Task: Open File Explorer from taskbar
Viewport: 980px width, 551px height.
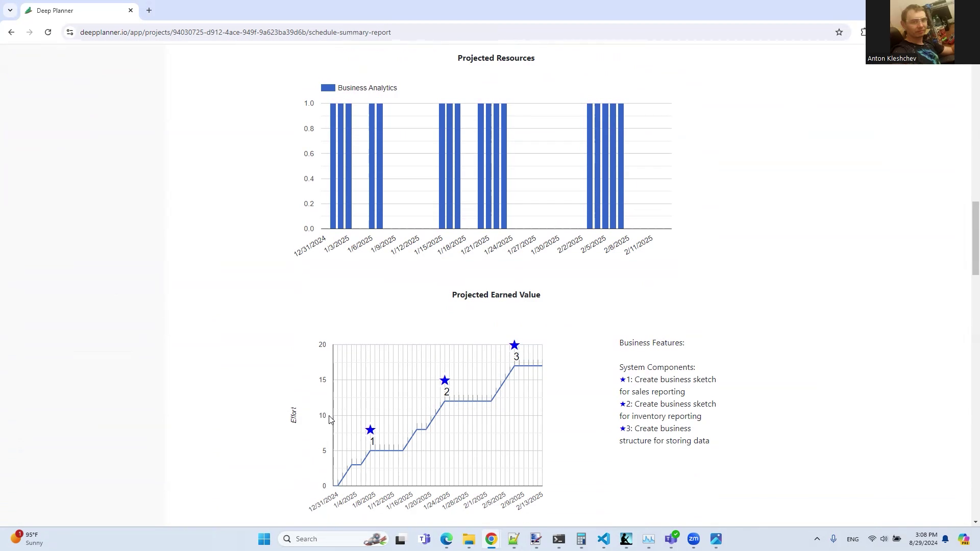Action: (x=469, y=539)
